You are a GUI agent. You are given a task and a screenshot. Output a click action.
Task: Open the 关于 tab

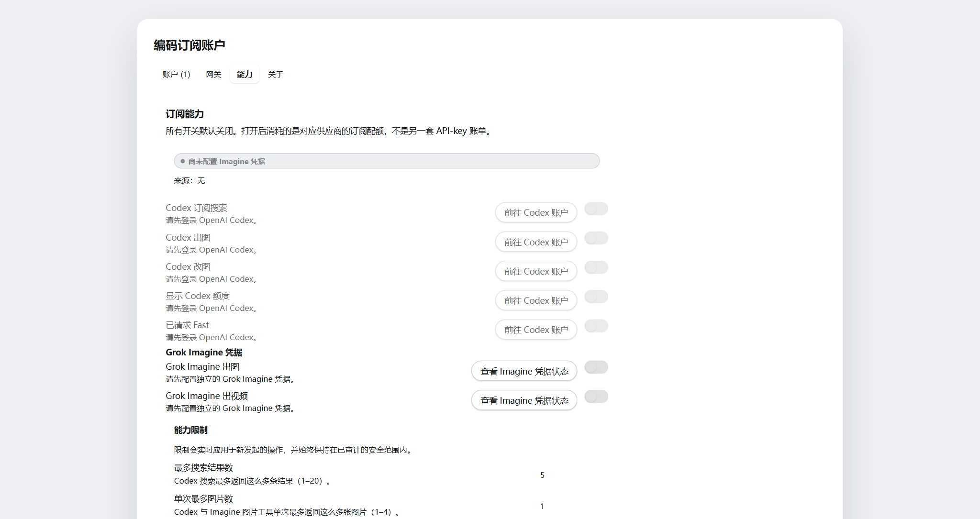click(276, 75)
